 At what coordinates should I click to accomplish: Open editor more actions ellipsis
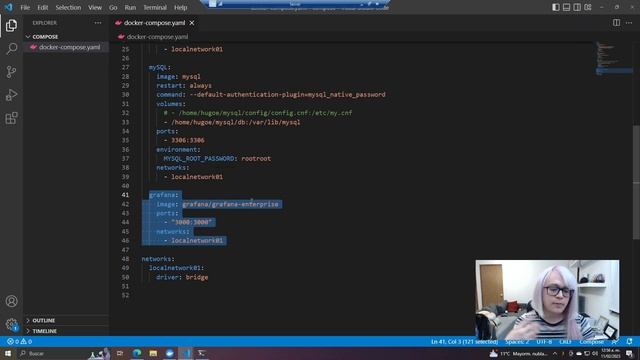tap(629, 23)
